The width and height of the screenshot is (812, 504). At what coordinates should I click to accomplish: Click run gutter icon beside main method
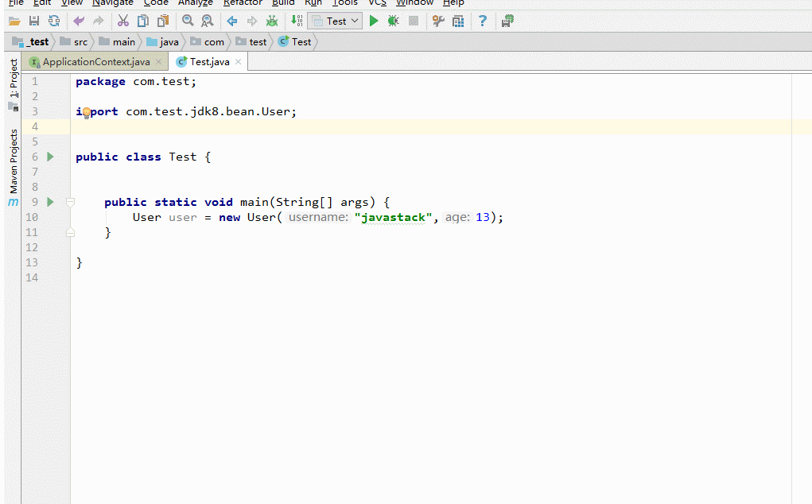tap(50, 202)
